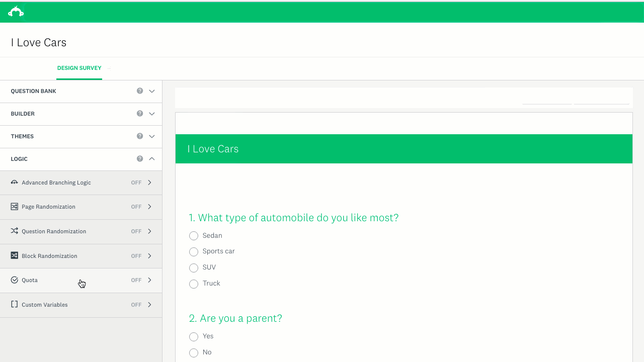644x362 pixels.
Task: Click the Quota checkmark icon
Action: point(14,280)
